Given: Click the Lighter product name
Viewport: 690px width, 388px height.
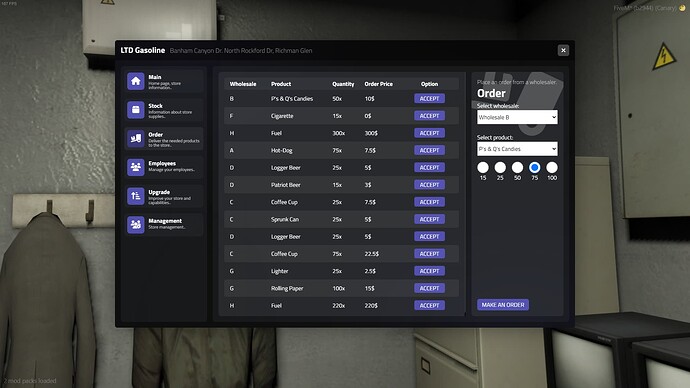Looking at the screenshot, I should 279,271.
